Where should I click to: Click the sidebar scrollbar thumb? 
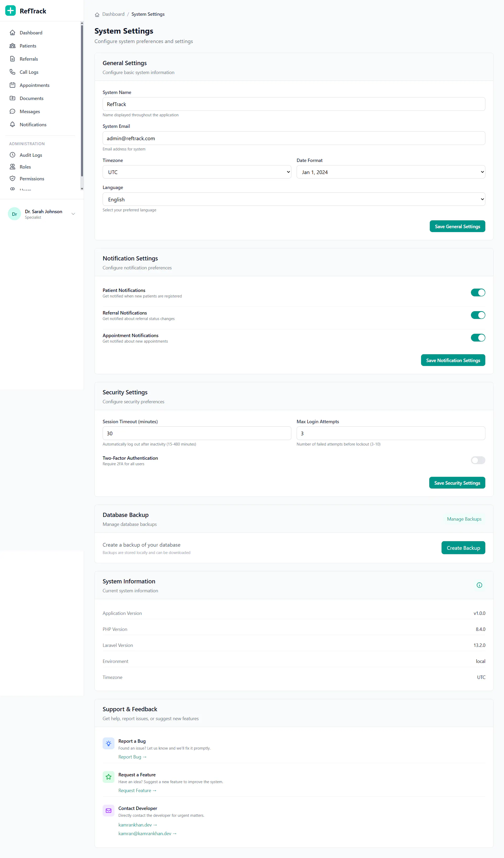pyautogui.click(x=82, y=101)
